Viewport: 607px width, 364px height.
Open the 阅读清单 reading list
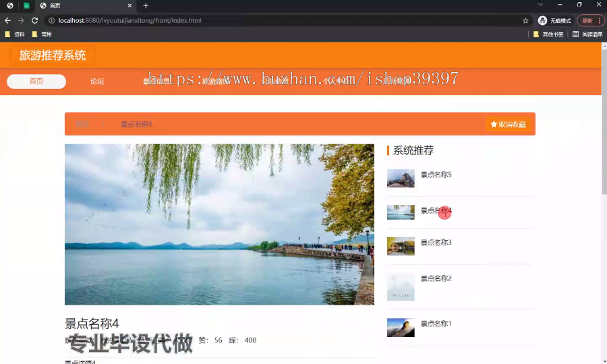(587, 34)
